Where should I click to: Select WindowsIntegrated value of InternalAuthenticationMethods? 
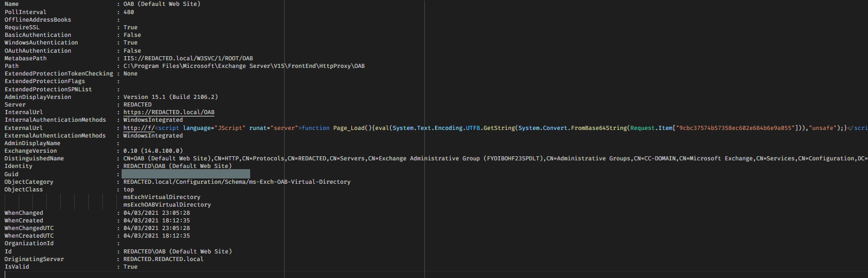tap(153, 120)
